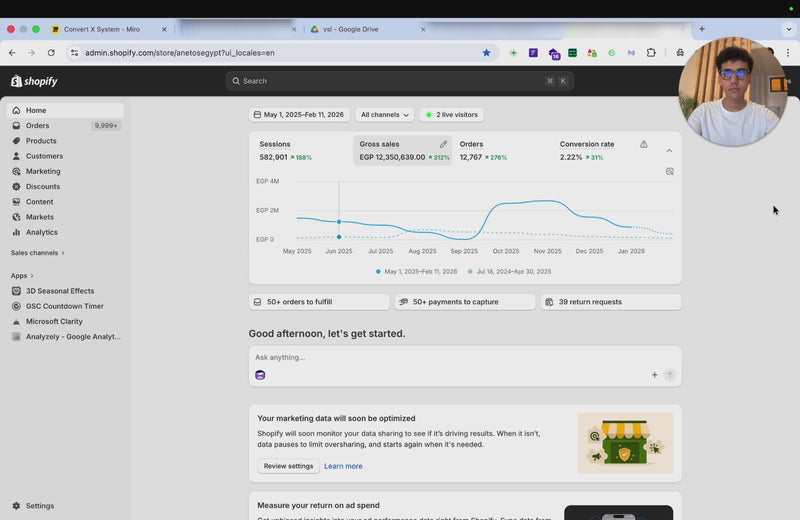Expand the Apps section in sidebar
The width and height of the screenshot is (800, 520).
(x=22, y=276)
